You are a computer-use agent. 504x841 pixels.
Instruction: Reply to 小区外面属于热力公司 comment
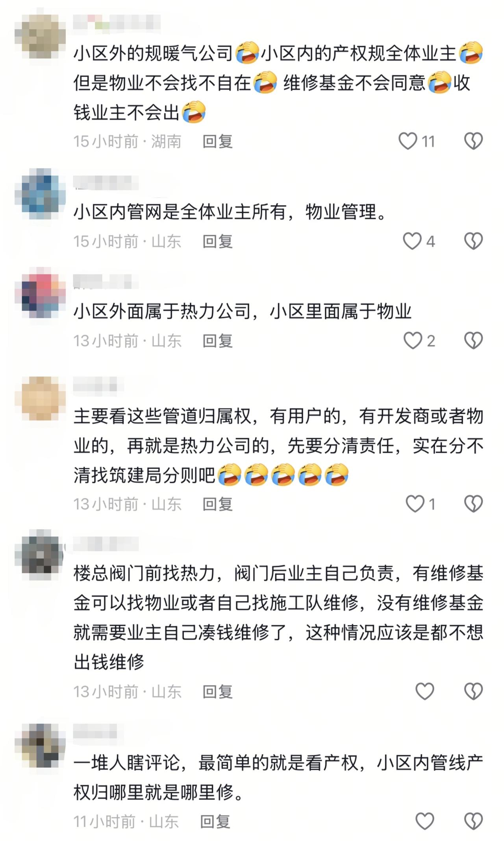tap(217, 341)
